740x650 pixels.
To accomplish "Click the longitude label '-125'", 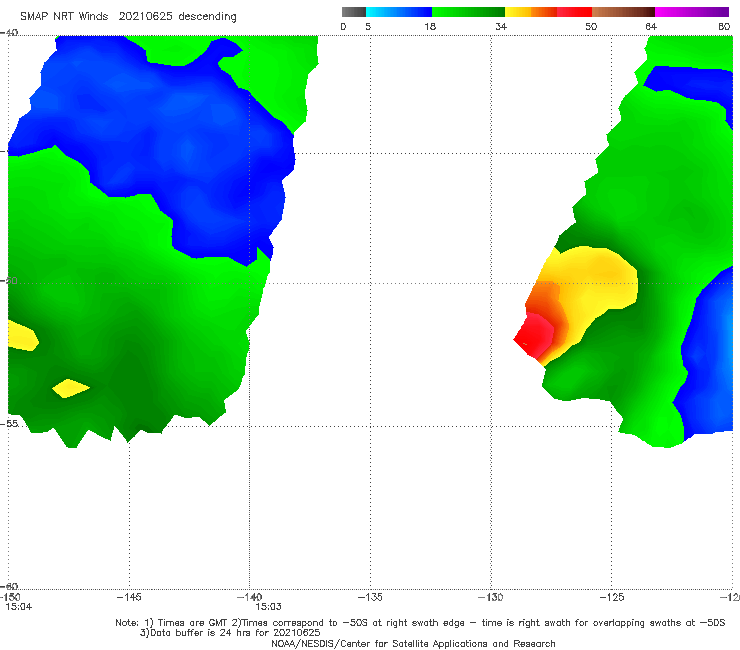I will (x=612, y=597).
